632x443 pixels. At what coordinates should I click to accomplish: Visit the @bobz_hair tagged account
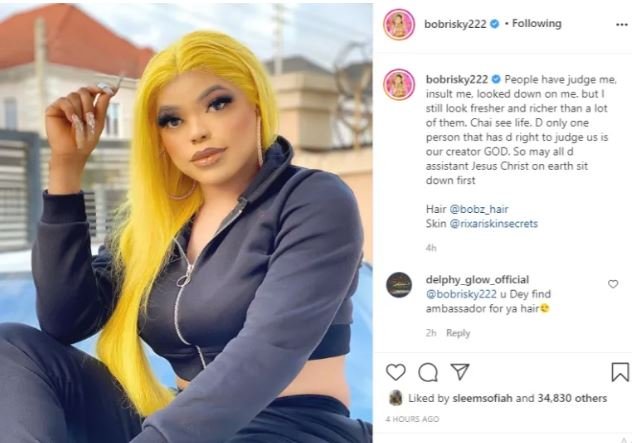(479, 209)
